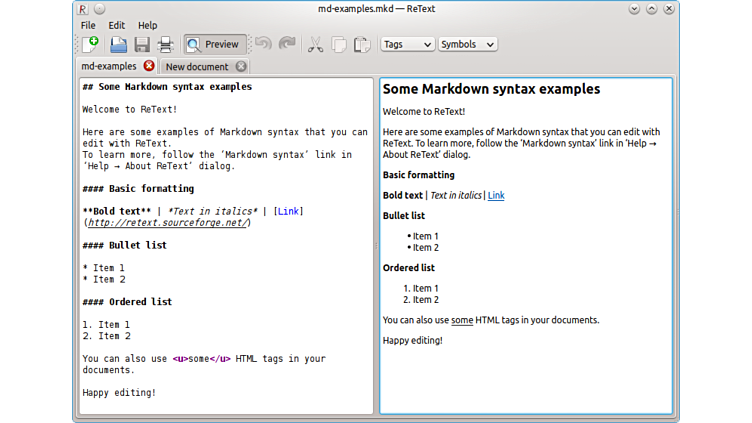Open the Edit menu
The width and height of the screenshot is (752, 423).
tap(116, 25)
